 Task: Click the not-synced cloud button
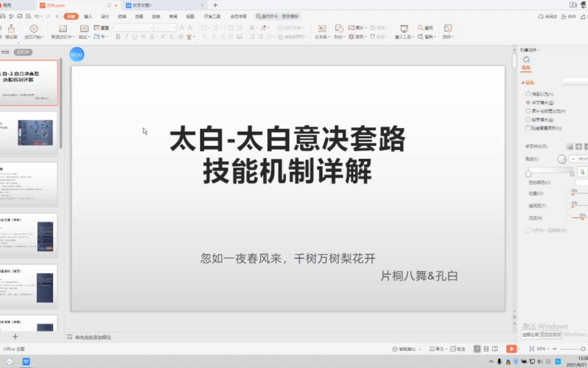[548, 16]
